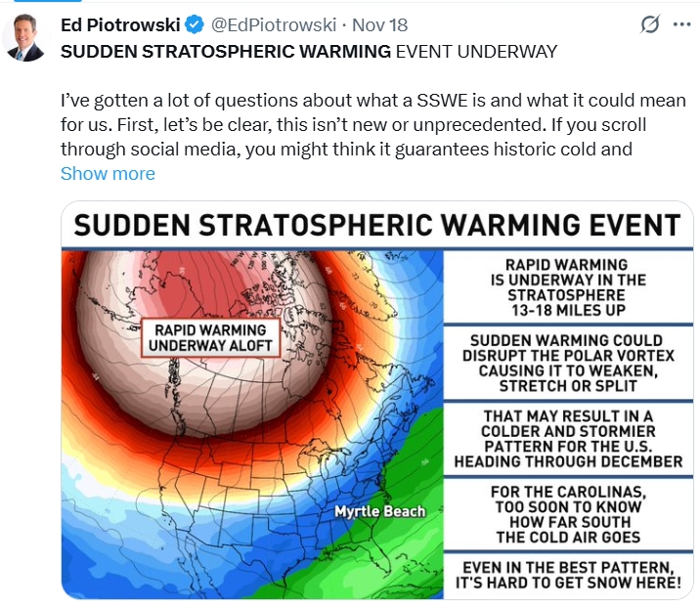Click the Rapid Warming Underway Aloft label
Viewport: 700px width, 609px height.
click(210, 337)
